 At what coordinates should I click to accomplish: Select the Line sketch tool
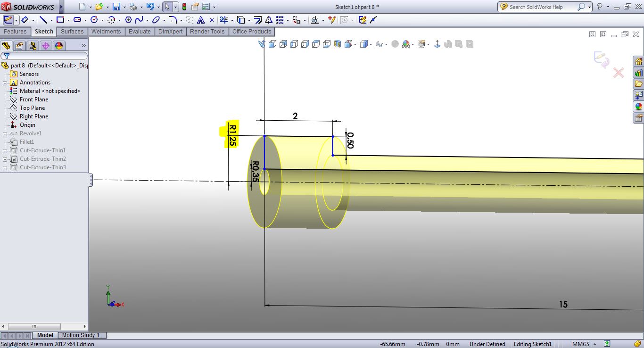click(43, 20)
